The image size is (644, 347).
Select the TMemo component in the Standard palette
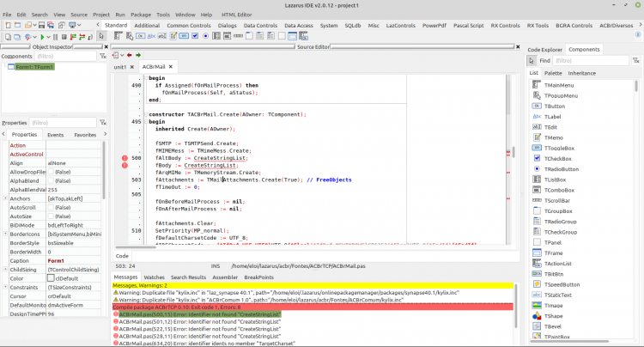(x=173, y=36)
